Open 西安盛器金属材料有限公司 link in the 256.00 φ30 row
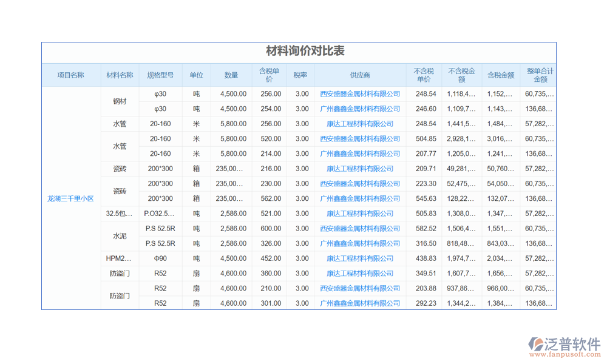This screenshot has width=607, height=364. [x=360, y=94]
